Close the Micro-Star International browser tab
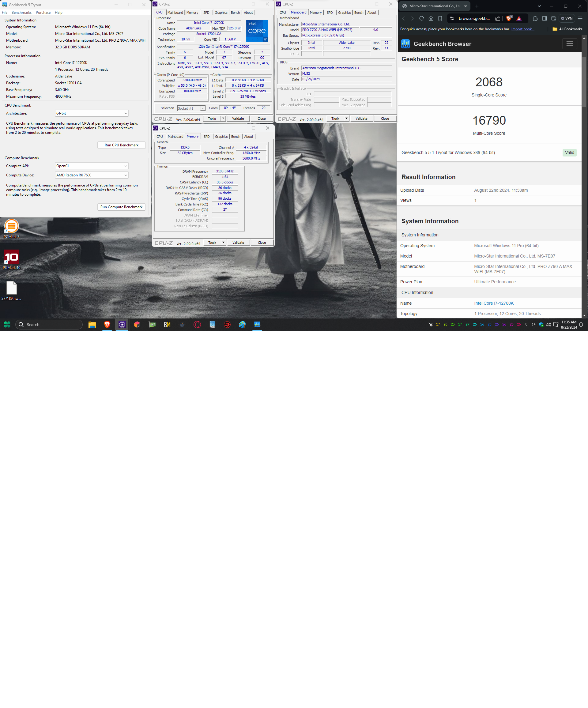 coord(465,6)
